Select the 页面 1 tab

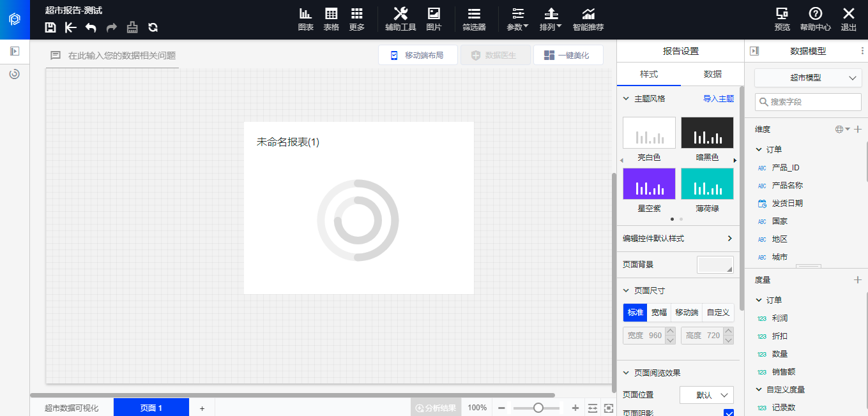(x=151, y=408)
